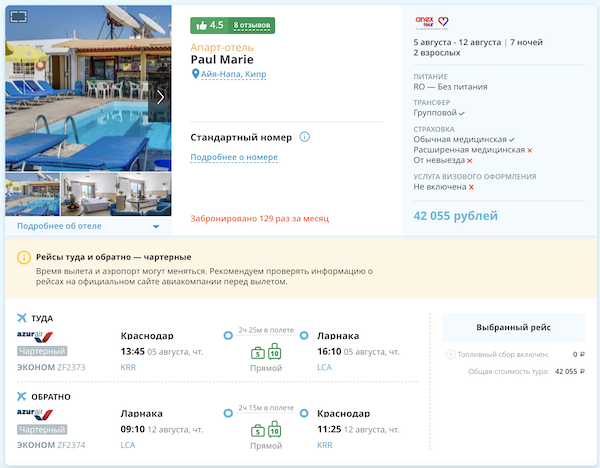600x468 pixels.
Task: Click the 42 055 рублей price
Action: tap(456, 216)
